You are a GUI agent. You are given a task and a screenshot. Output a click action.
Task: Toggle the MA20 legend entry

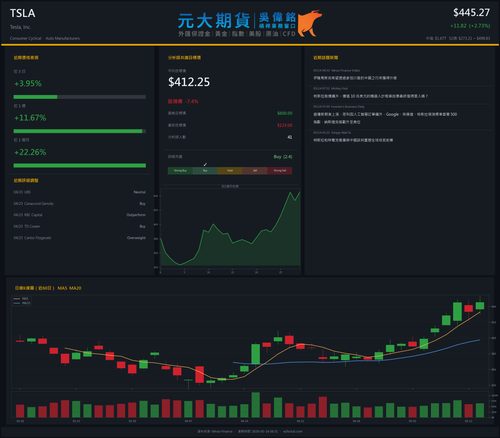[22, 303]
